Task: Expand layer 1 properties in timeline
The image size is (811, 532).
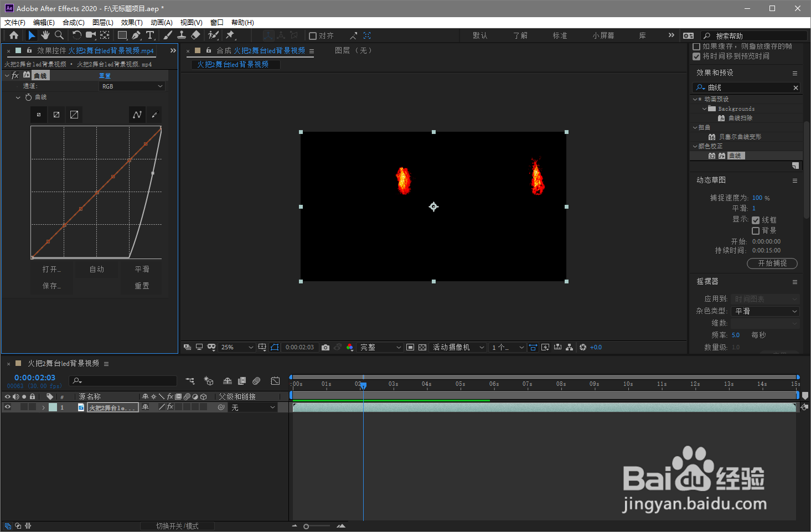Action: pos(43,407)
